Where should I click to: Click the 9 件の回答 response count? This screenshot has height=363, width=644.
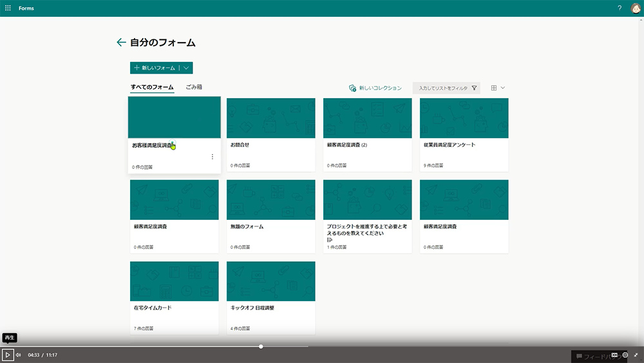coord(433,166)
